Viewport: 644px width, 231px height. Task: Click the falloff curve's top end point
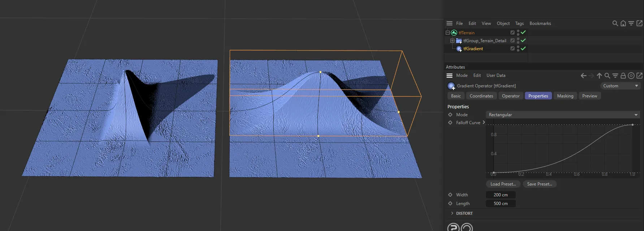point(632,125)
